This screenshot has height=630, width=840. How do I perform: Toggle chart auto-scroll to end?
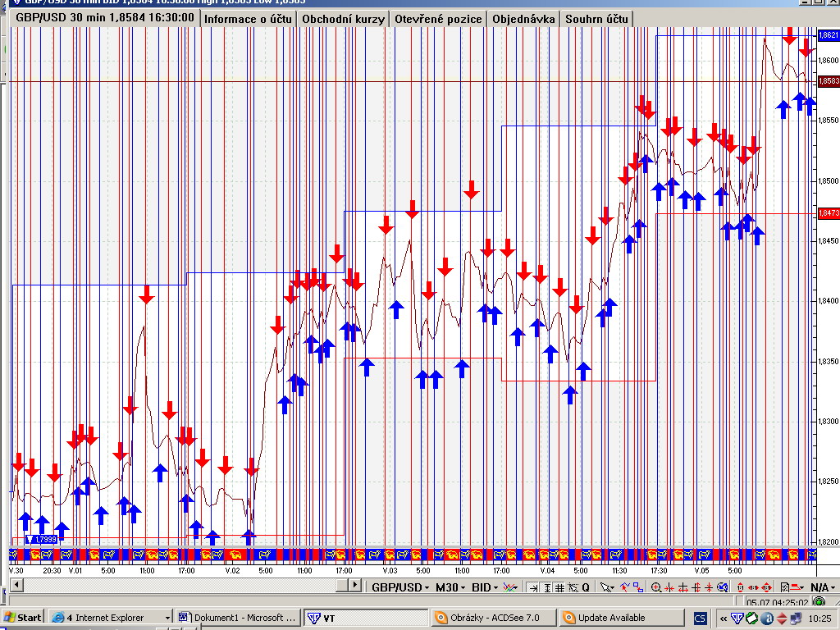tap(533, 587)
